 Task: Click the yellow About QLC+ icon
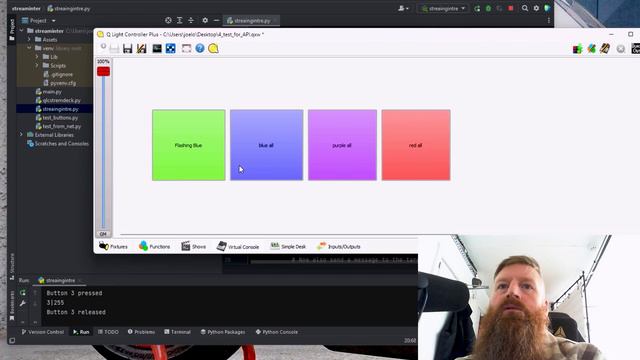click(213, 49)
